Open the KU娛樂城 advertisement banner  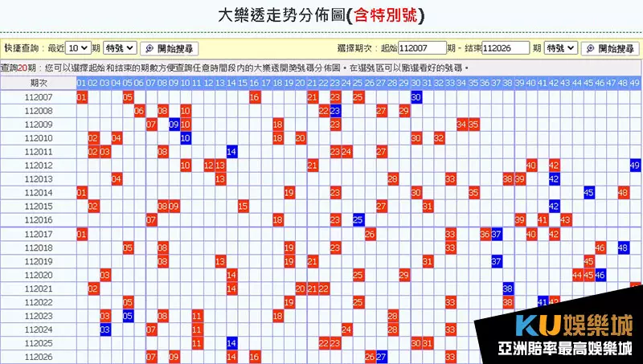[x=558, y=334]
